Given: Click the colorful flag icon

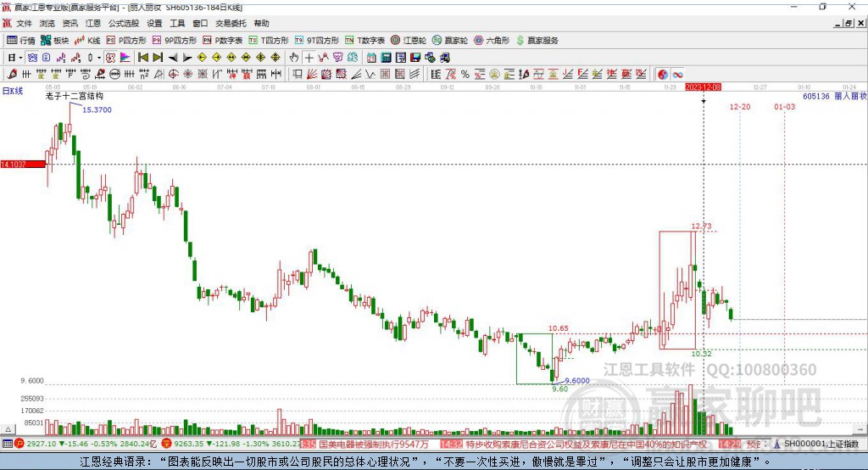Looking at the screenshot, I should click(x=125, y=58).
